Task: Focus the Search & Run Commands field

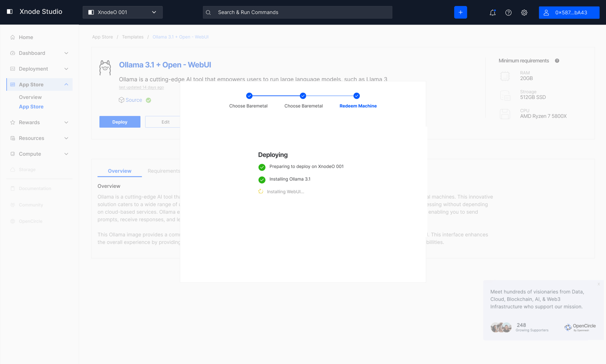Action: [x=297, y=12]
